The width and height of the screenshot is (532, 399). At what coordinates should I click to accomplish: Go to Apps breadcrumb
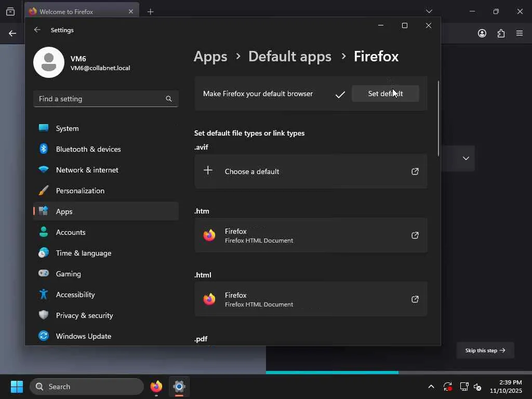[210, 56]
